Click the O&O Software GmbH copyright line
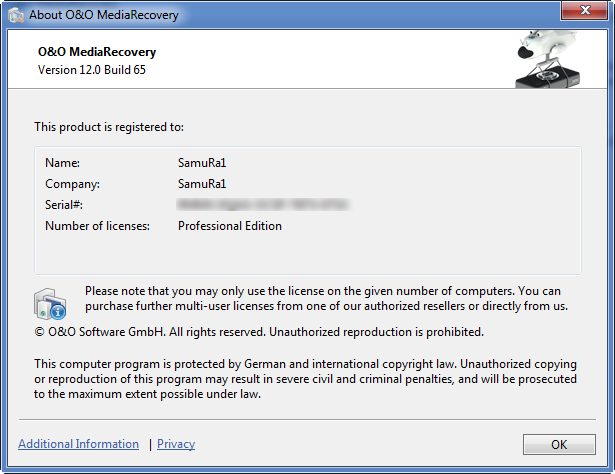This screenshot has height=474, width=615. coord(259,331)
